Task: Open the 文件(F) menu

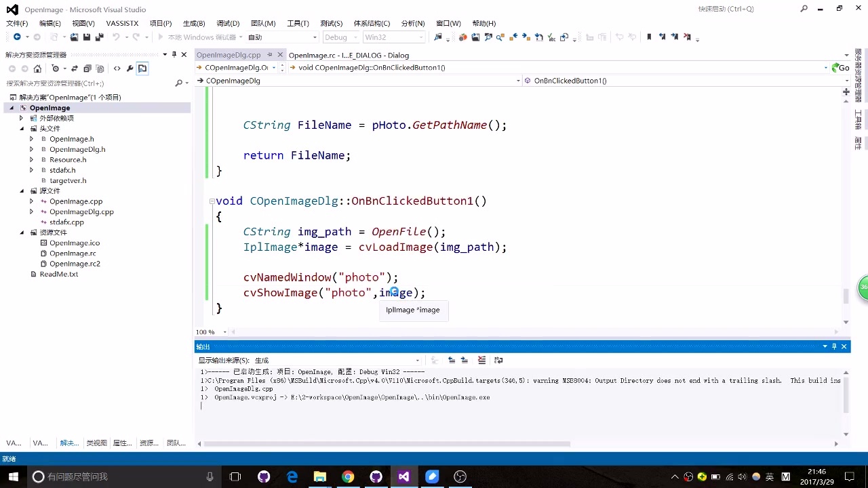Action: pos(17,23)
